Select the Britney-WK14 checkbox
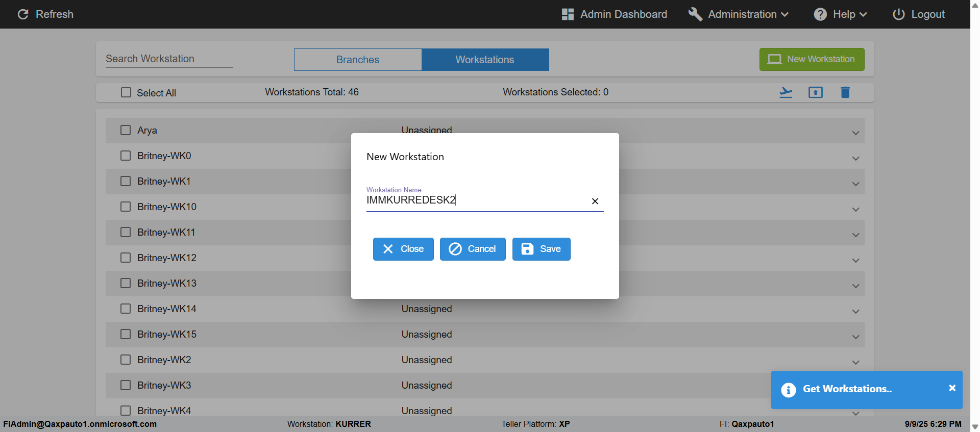Viewport: 980px width, 432px height. 126,309
